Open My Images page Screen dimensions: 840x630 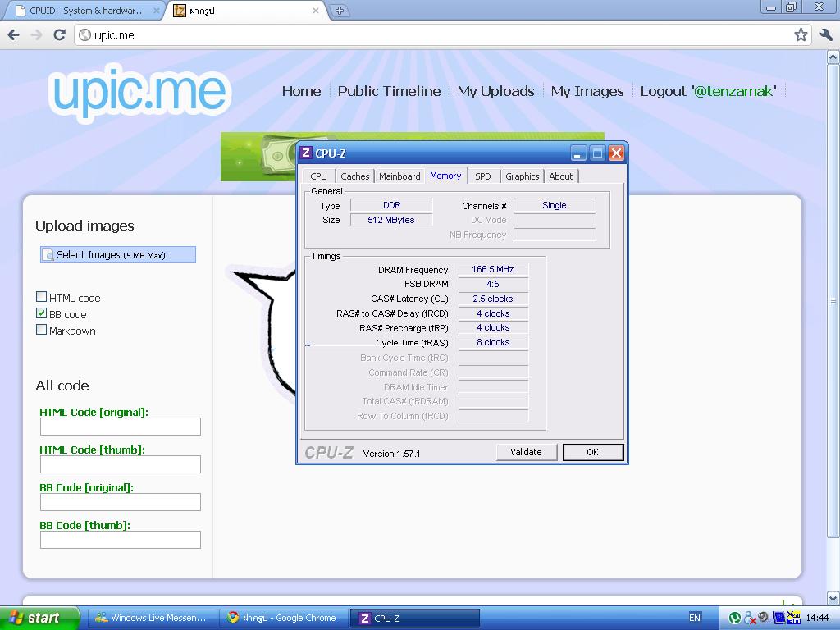click(x=587, y=91)
